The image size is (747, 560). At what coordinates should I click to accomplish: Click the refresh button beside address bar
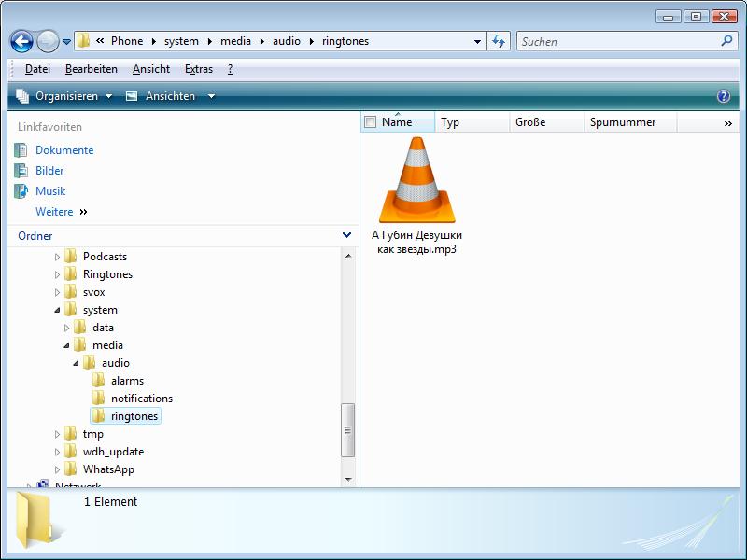(499, 41)
